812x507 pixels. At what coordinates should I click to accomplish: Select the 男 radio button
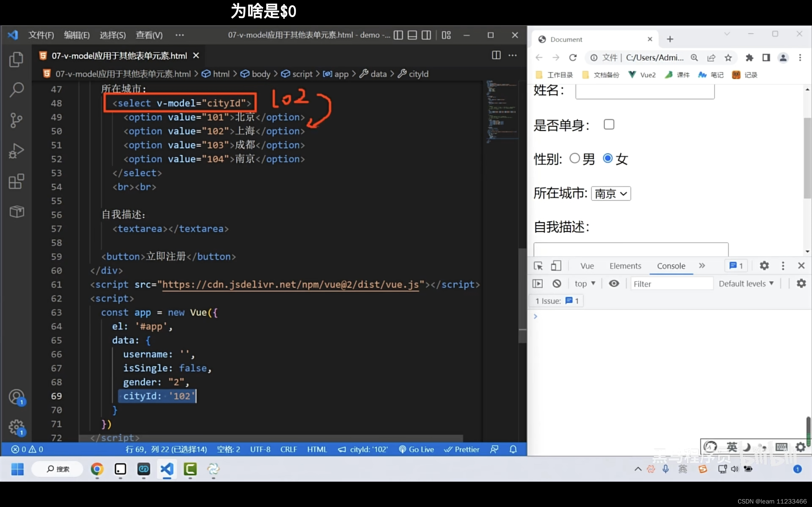[574, 158]
